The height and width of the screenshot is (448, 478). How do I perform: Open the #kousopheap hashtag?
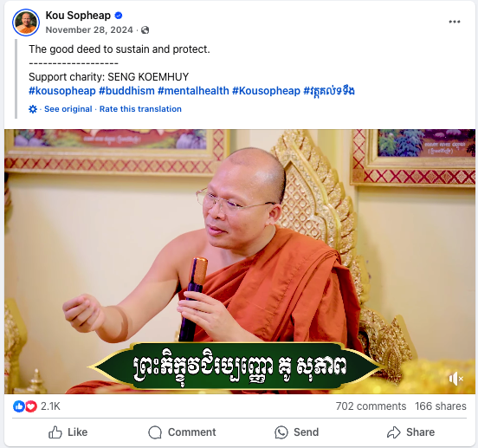(x=62, y=91)
